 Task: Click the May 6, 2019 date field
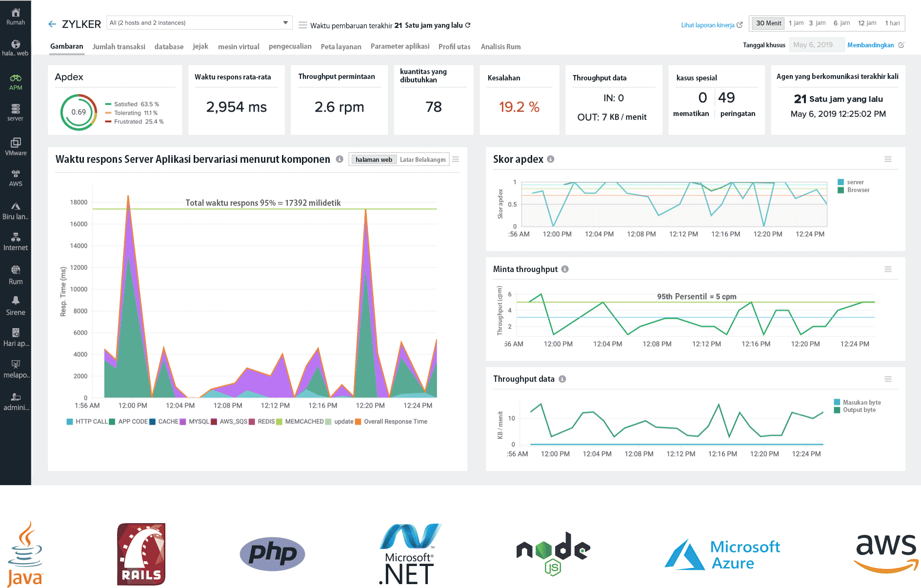pos(817,44)
